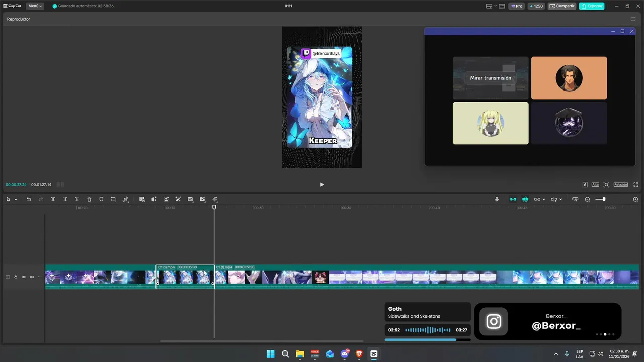Trim clip left of the playhead
This screenshot has height=362, width=644.
click(x=65, y=199)
